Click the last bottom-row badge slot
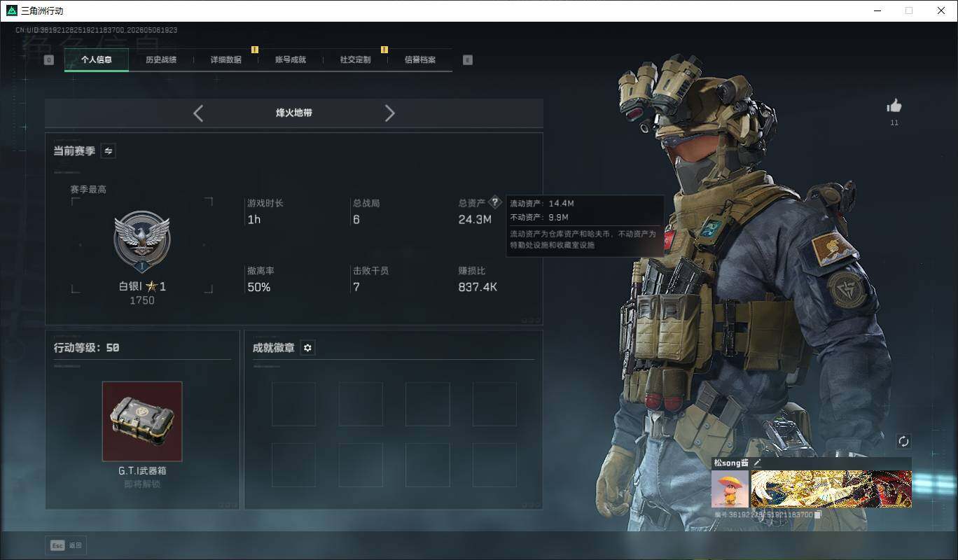 (x=494, y=465)
